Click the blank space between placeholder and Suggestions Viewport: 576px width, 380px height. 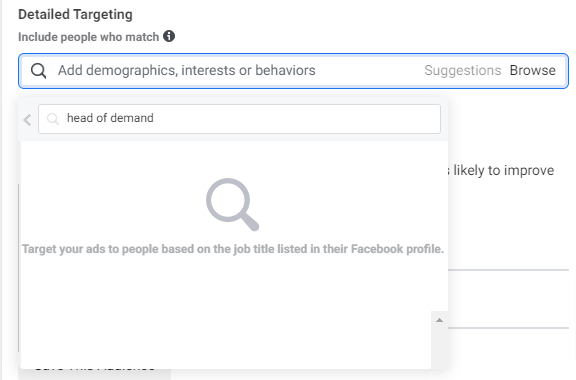pos(370,71)
